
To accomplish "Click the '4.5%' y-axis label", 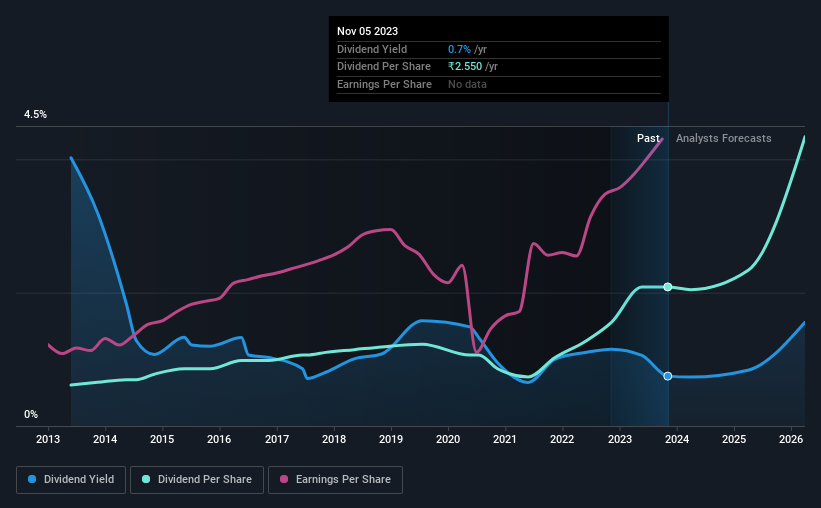I will pyautogui.click(x=35, y=114).
